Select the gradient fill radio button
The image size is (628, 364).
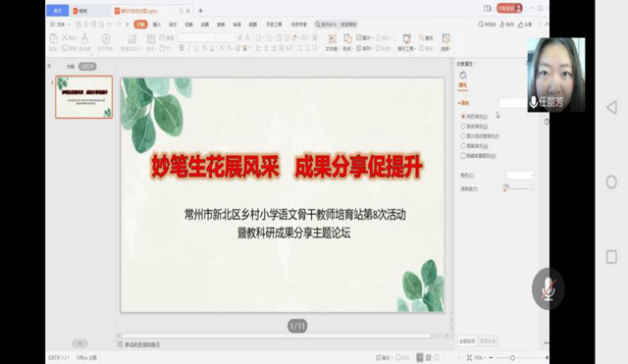pos(463,127)
